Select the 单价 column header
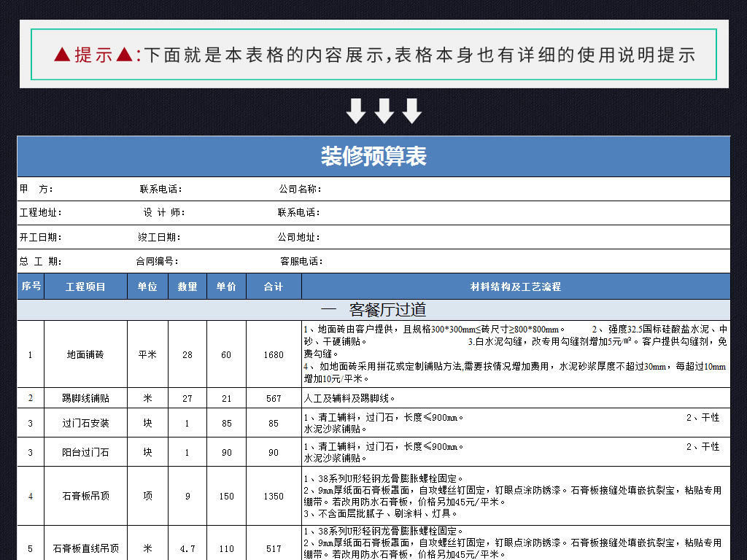This screenshot has height=560, width=747. coord(226,287)
